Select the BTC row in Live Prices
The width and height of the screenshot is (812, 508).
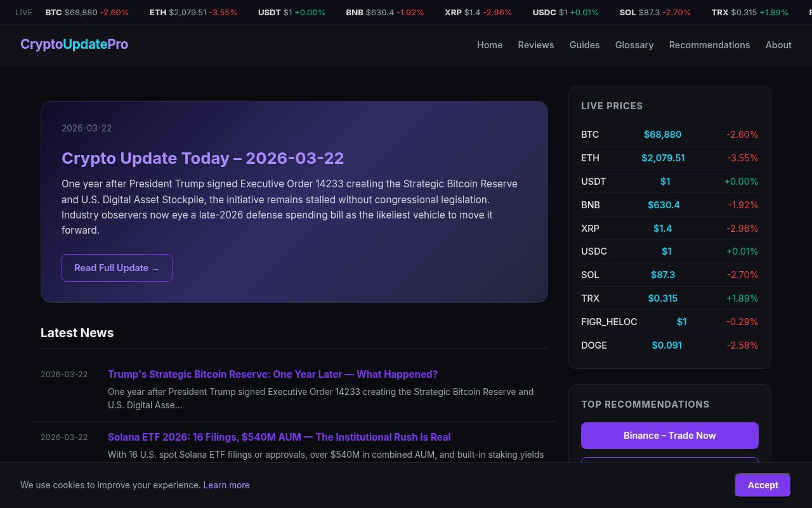(669, 135)
